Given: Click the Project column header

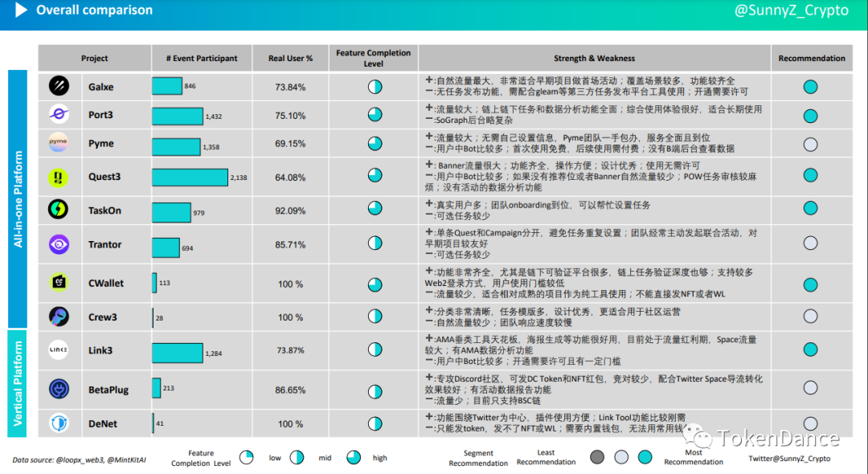Looking at the screenshot, I should click(x=95, y=58).
